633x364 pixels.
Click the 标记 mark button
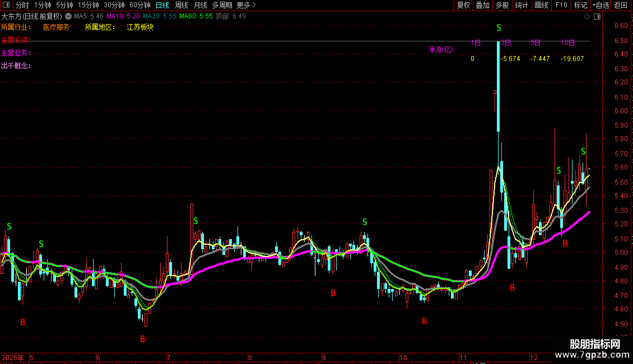(x=580, y=5)
